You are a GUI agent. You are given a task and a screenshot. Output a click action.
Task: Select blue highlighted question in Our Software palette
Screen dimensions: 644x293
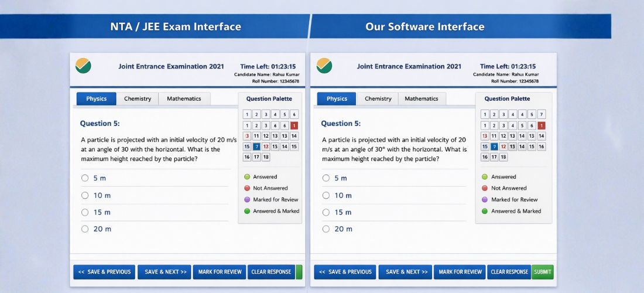[494, 146]
